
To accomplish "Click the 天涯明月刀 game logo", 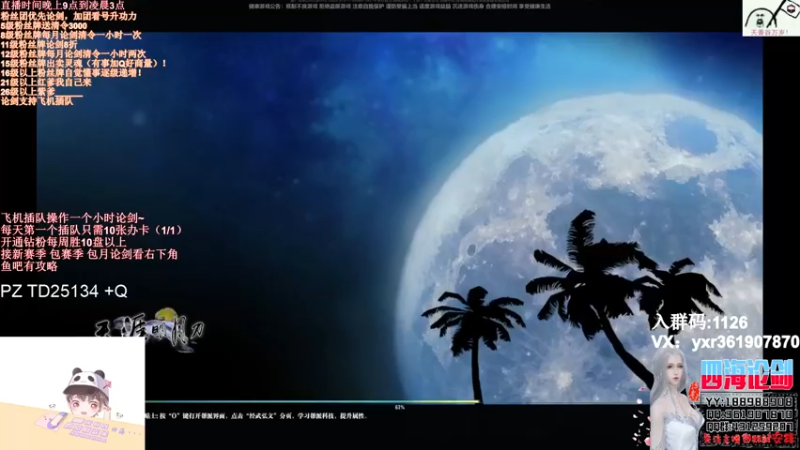I will (x=149, y=330).
